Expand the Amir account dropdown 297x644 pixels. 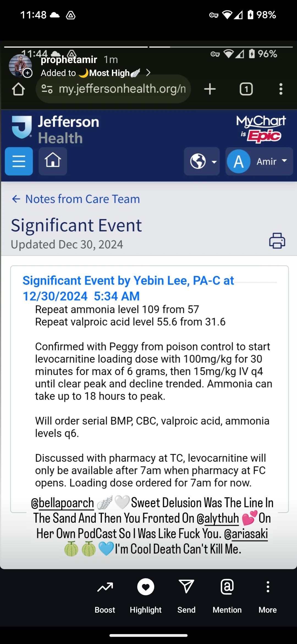pos(259,161)
